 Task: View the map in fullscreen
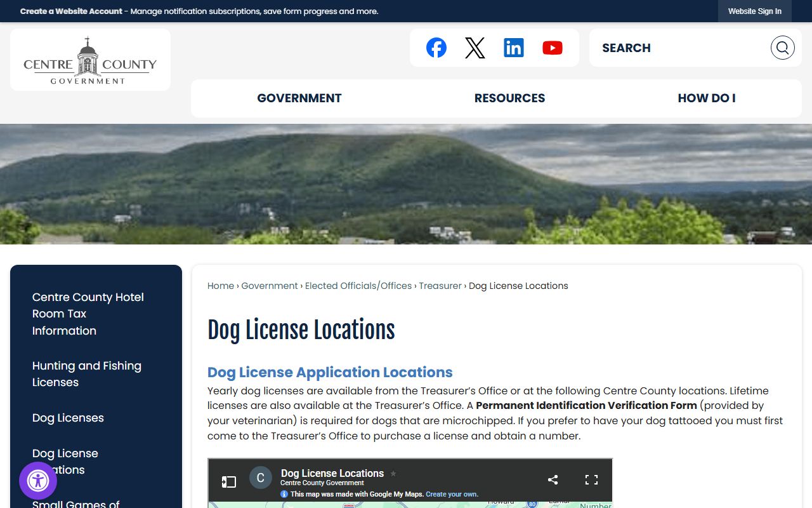tap(591, 480)
